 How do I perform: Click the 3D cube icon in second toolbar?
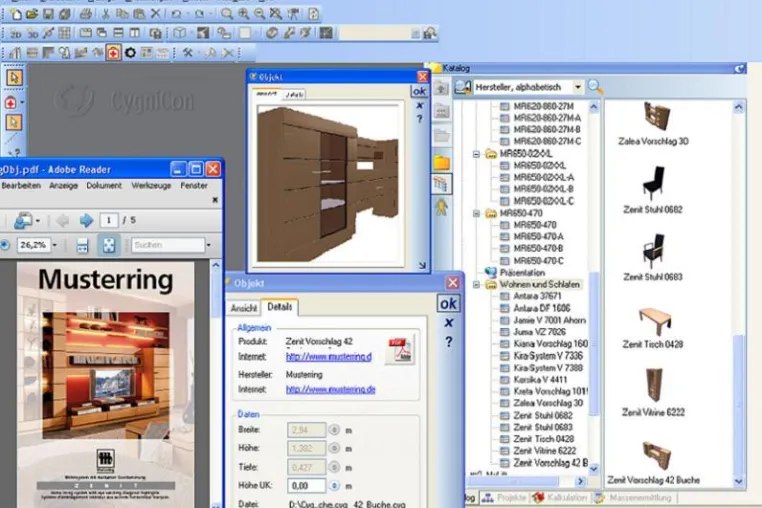coord(179,33)
